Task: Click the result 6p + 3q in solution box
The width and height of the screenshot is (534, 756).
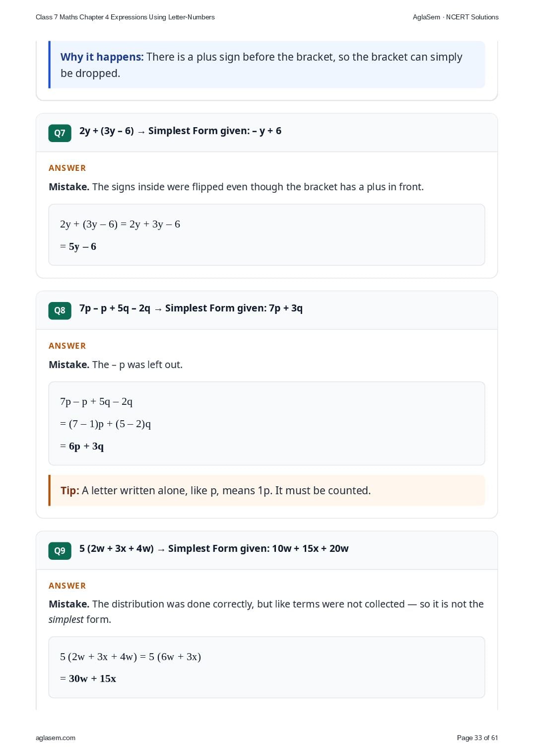Action: [86, 446]
